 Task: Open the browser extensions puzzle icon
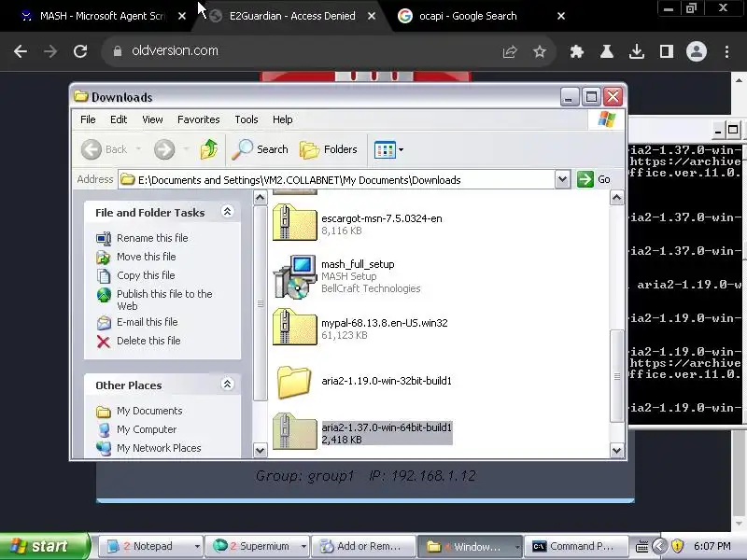click(x=577, y=51)
